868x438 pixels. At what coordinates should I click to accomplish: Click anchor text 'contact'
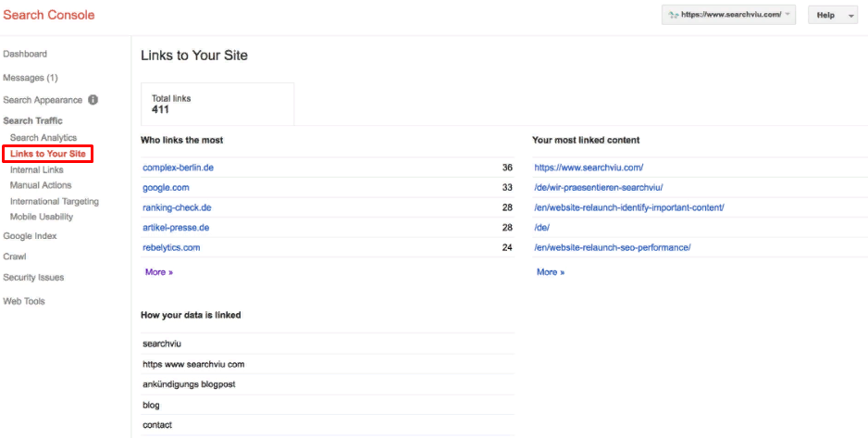[157, 425]
